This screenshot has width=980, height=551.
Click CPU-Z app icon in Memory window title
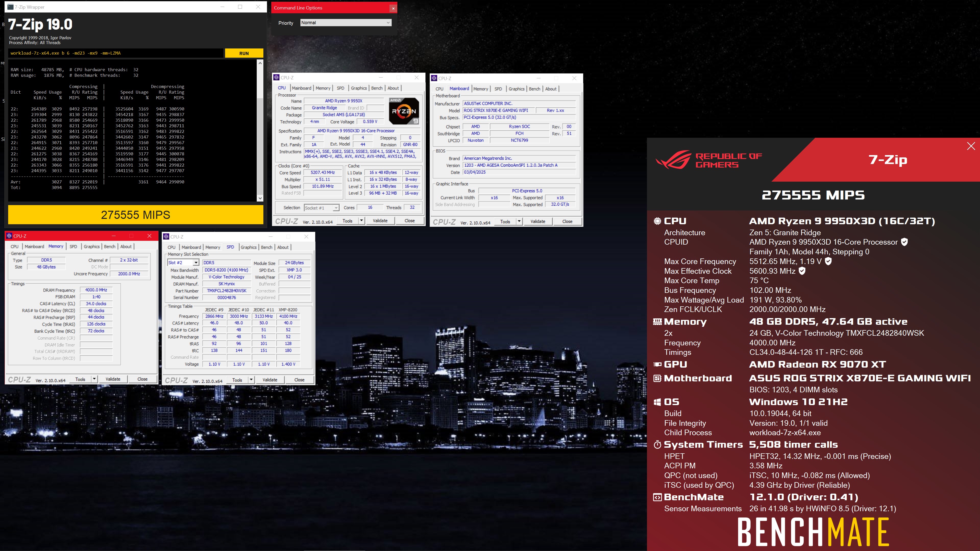(x=9, y=236)
